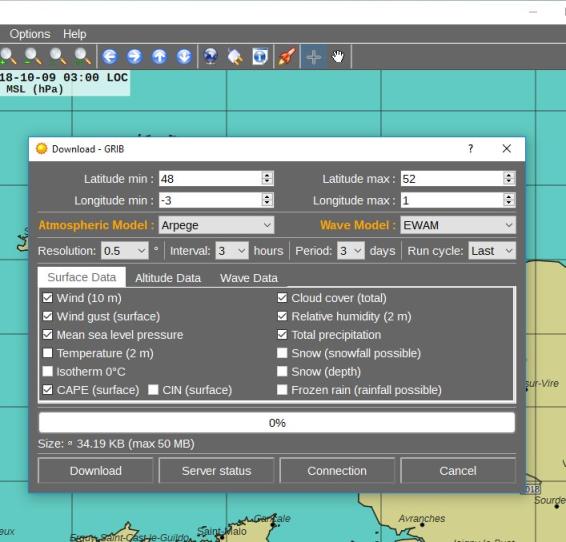
Task: Decrease Latitude max with down arrow
Action: click(x=508, y=182)
